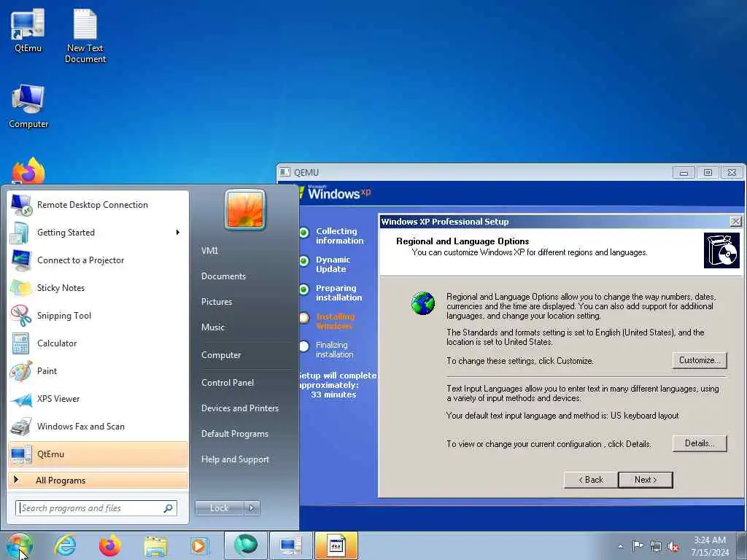
Task: Switch to QtEmu monitor taskbar button
Action: [291, 545]
